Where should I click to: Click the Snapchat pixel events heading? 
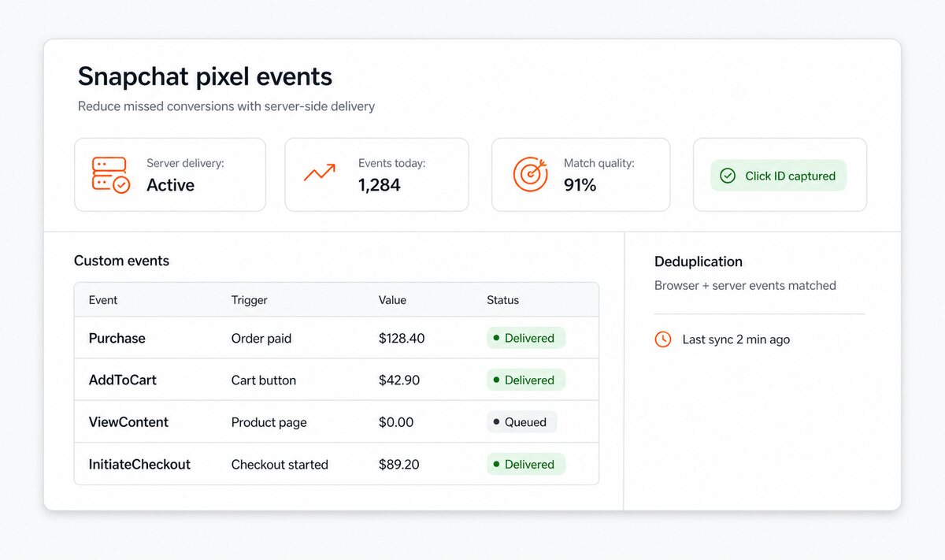click(205, 76)
